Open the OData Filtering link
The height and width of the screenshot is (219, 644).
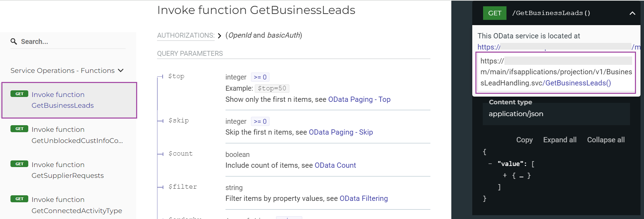pos(363,198)
